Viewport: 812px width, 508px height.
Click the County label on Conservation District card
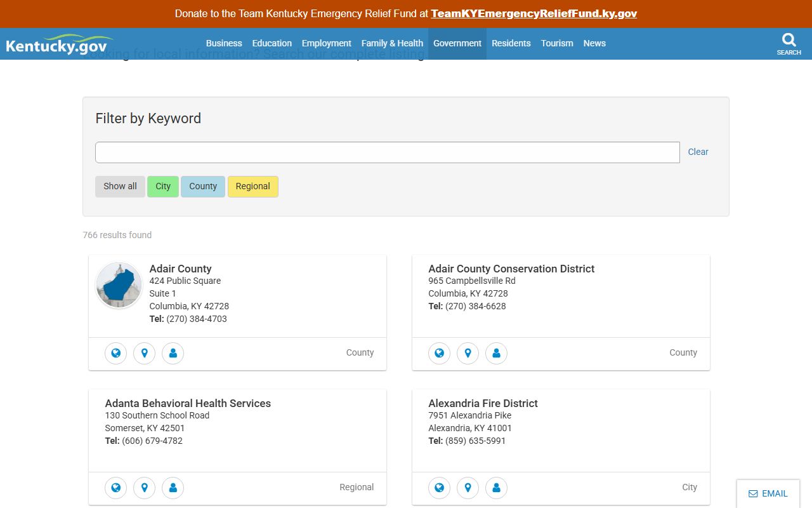coord(683,352)
